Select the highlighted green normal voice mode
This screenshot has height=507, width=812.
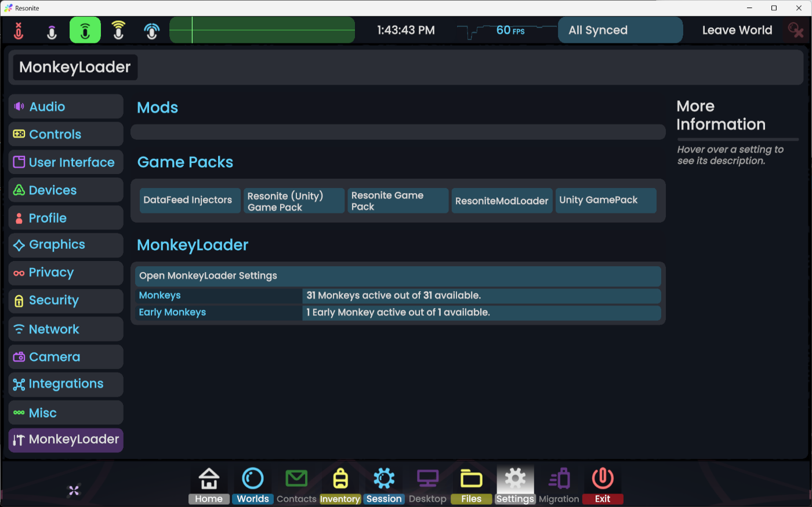coord(85,30)
